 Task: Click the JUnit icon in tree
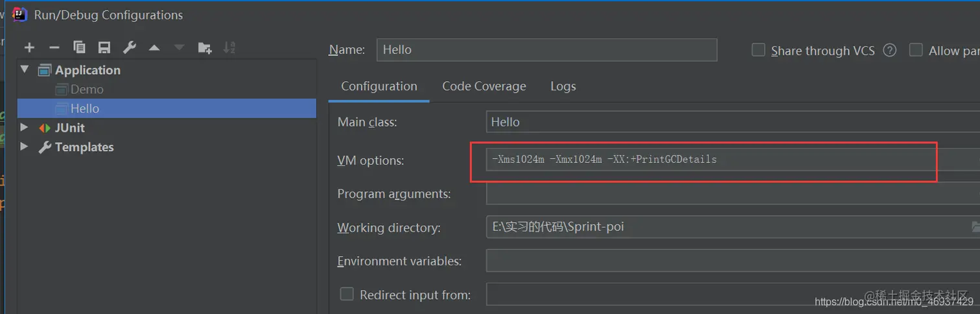pos(45,128)
